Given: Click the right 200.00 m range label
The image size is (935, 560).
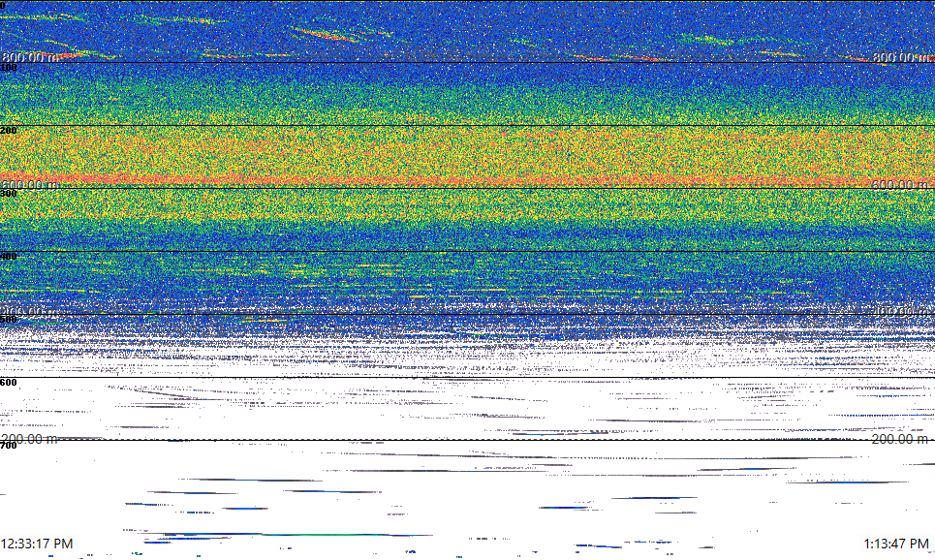Looking at the screenshot, I should coord(901,439).
